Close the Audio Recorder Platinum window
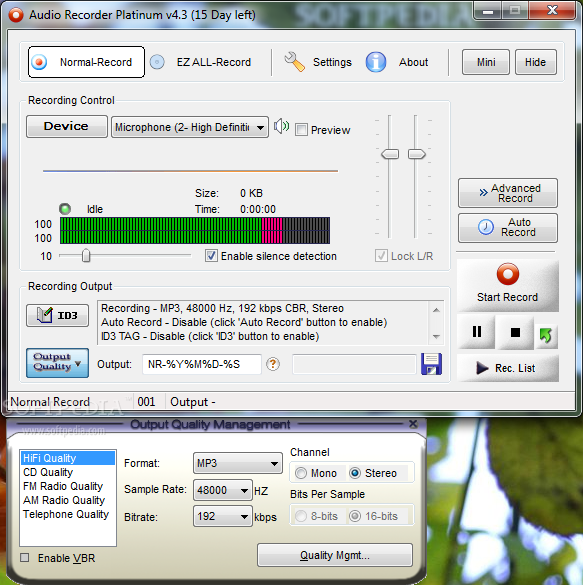583x585 pixels. pos(552,10)
